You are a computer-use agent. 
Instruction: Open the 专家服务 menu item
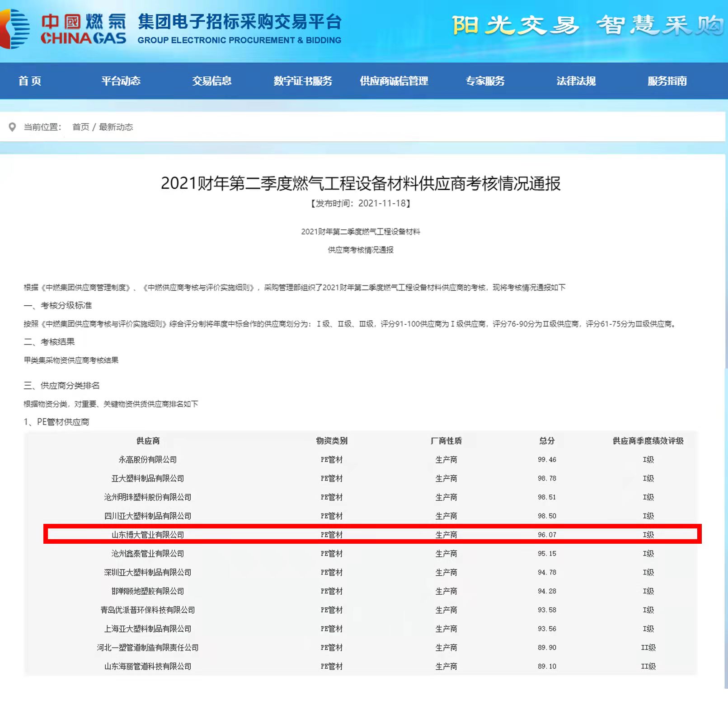click(x=485, y=81)
